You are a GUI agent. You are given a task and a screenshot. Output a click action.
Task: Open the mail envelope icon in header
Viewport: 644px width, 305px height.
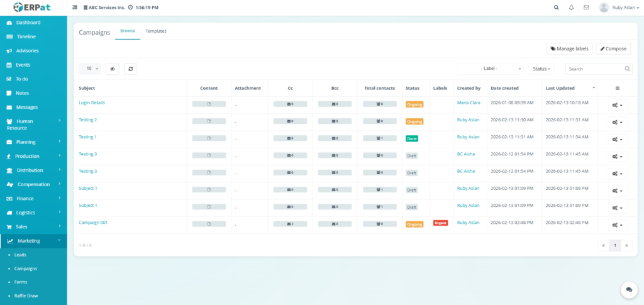(586, 8)
